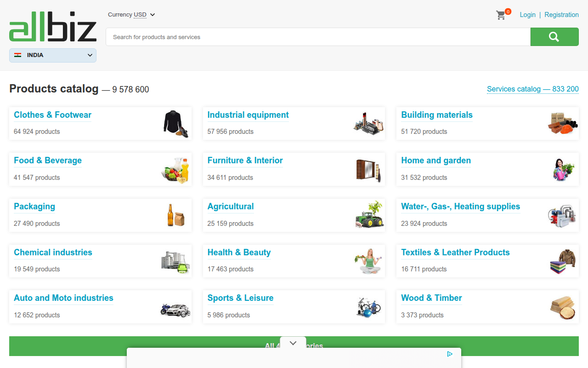Click the Sports & Leisure equipment image
588x368 pixels.
pos(369,307)
